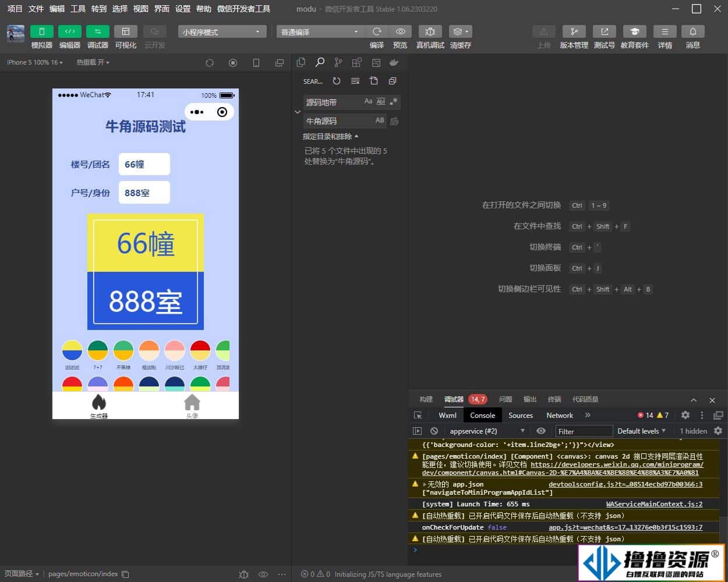Viewport: 728px width, 582px height.
Task: Click the 预览 preview eye icon
Action: click(401, 31)
